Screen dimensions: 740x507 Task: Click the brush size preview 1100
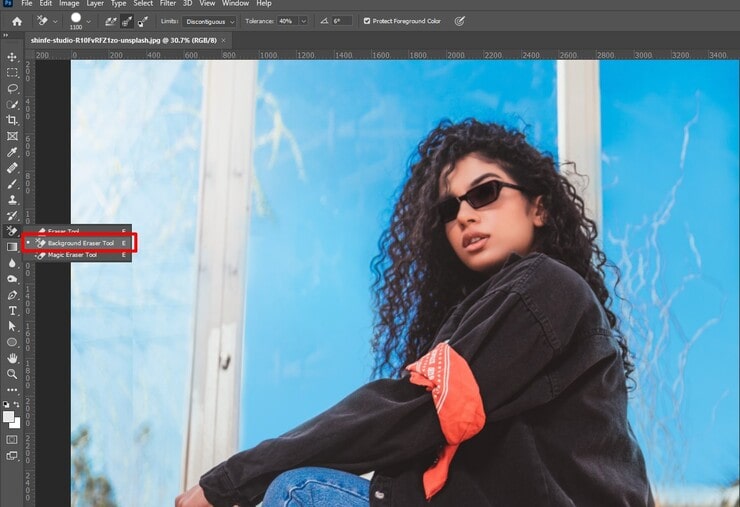[x=76, y=21]
